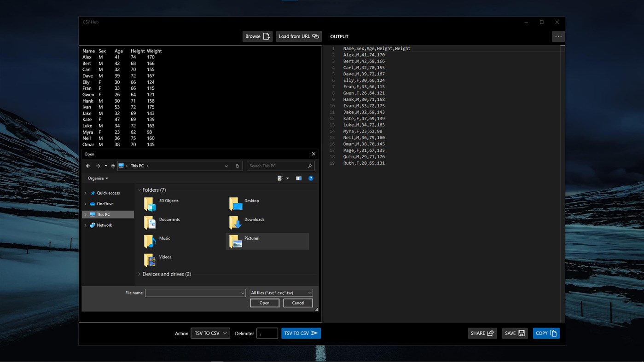The width and height of the screenshot is (644, 362).
Task: Open the dialog Help icon
Action: pyautogui.click(x=311, y=178)
